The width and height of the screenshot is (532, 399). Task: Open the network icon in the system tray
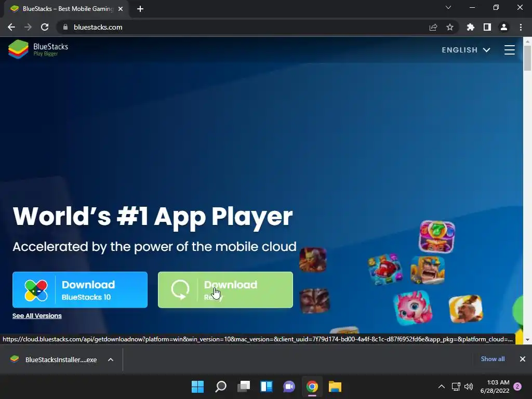coord(456,387)
